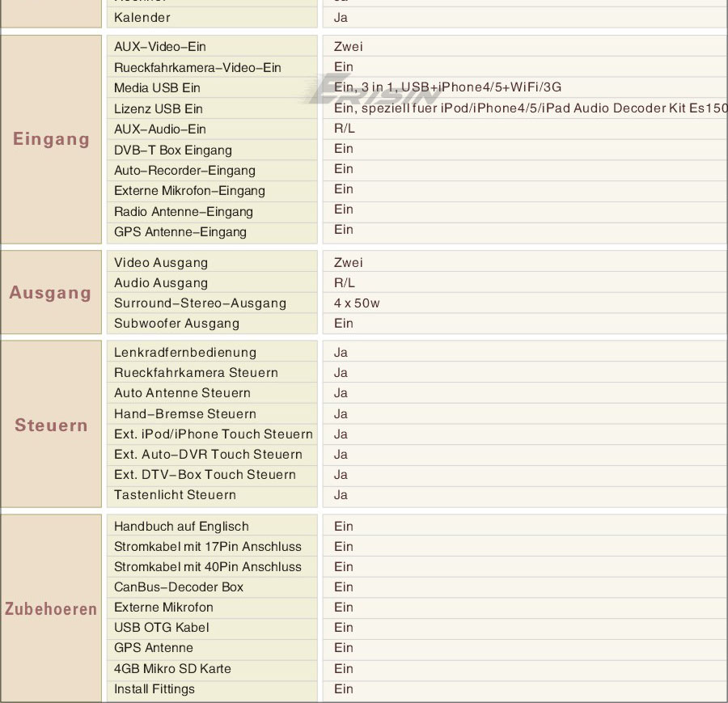Image resolution: width=728 pixels, height=703 pixels.
Task: Click Externe Mikrofon-Eingang label
Action: tap(189, 191)
